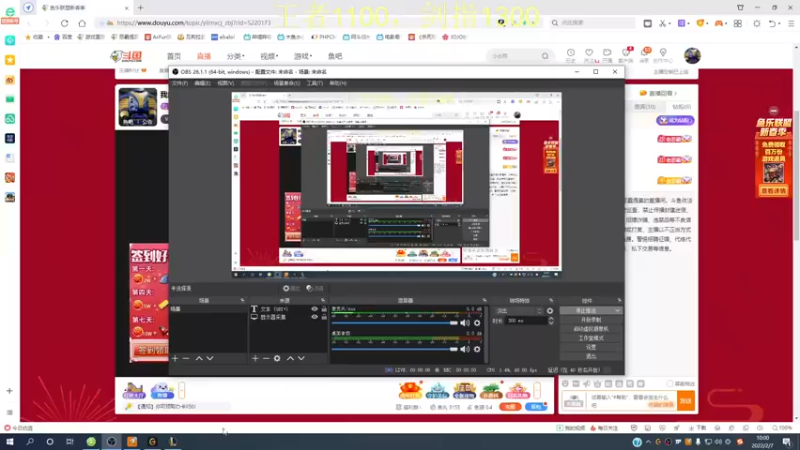This screenshot has height=450, width=800.
Task: Click the Windows Start button
Action: point(10,442)
